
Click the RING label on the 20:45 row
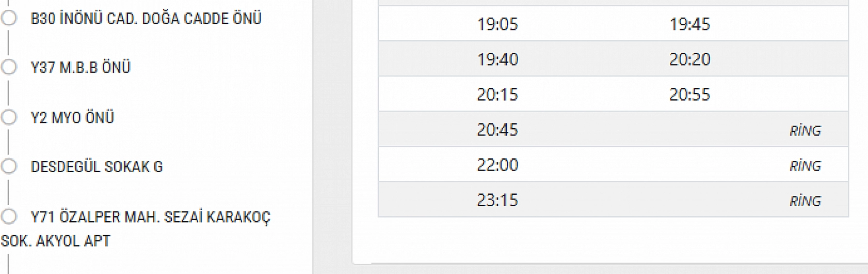tap(805, 130)
